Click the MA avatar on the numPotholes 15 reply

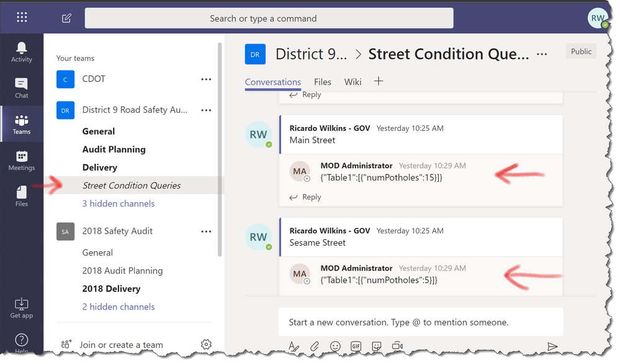pyautogui.click(x=300, y=171)
